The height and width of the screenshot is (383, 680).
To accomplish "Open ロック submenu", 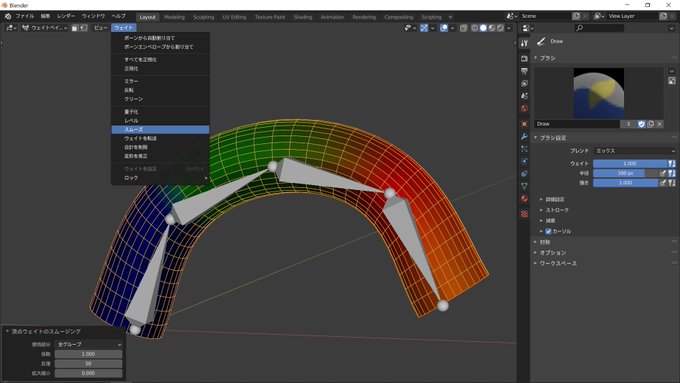I will coord(160,178).
